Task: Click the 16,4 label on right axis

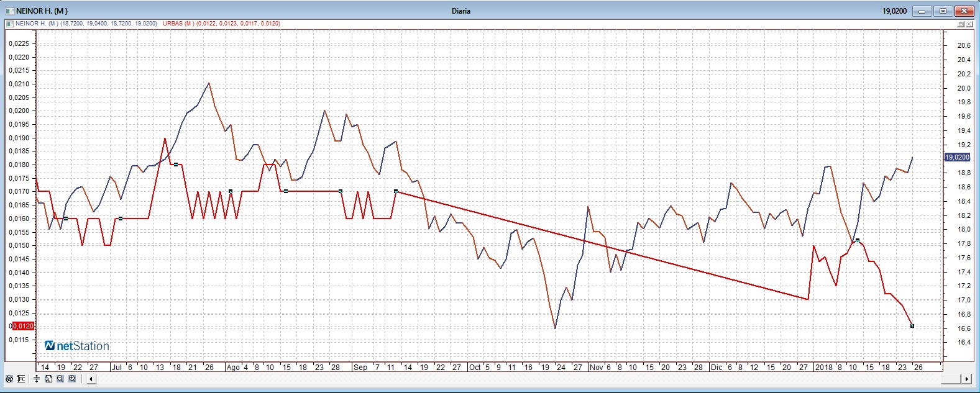Action: click(x=964, y=342)
